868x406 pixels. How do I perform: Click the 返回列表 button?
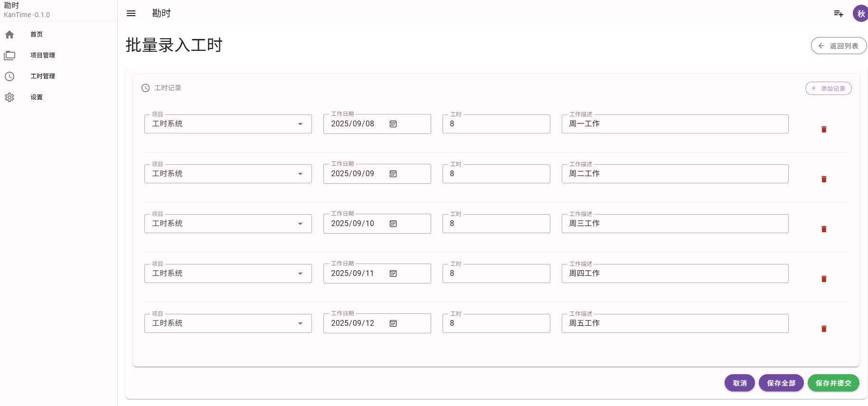tap(839, 46)
